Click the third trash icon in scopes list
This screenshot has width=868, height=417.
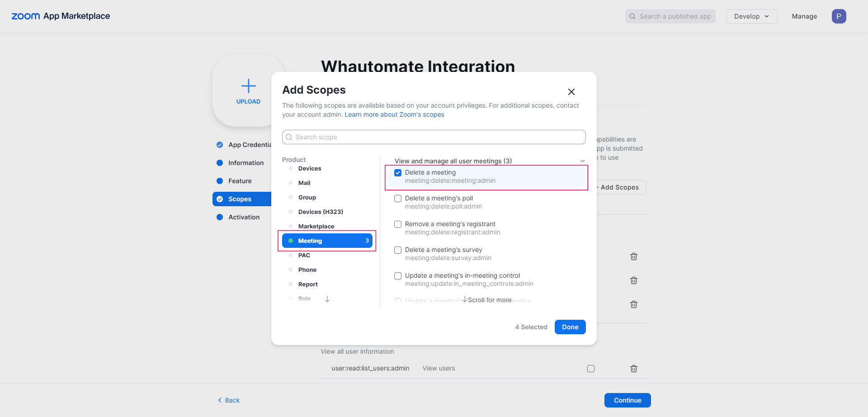pyautogui.click(x=634, y=304)
